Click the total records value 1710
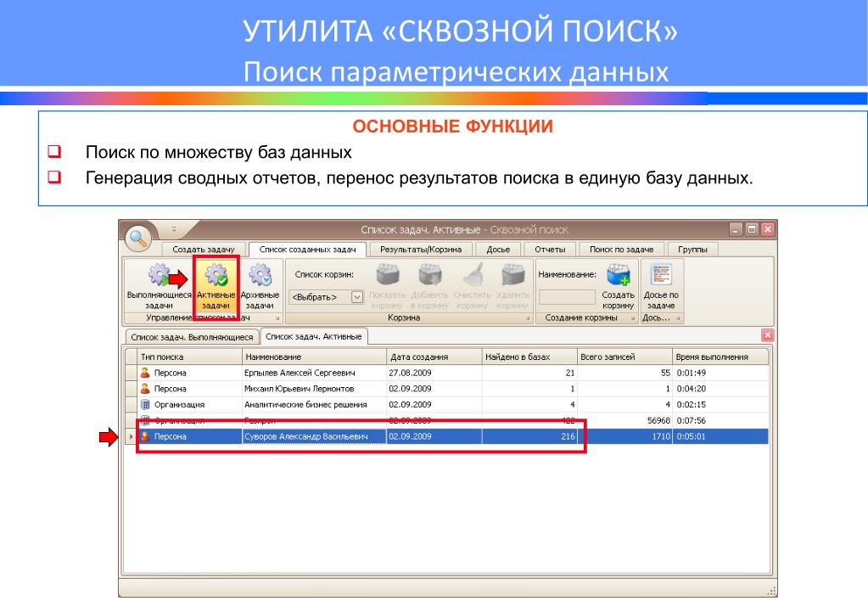The height and width of the screenshot is (601, 868). [661, 436]
